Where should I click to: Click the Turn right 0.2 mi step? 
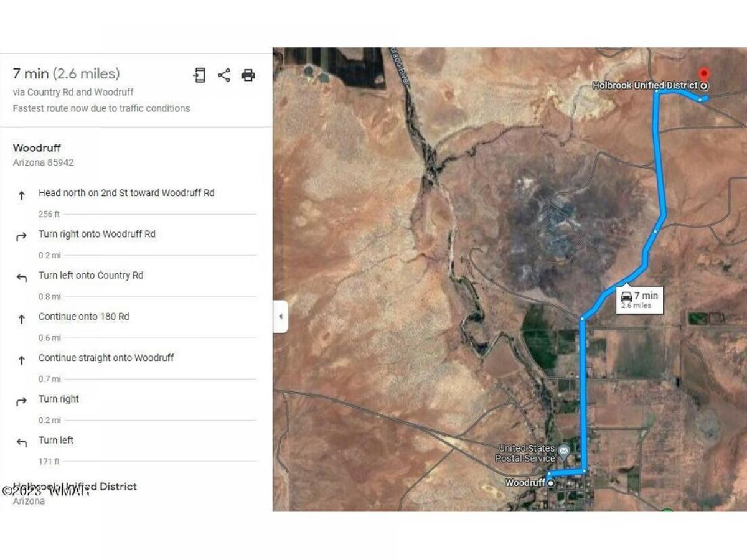click(59, 399)
